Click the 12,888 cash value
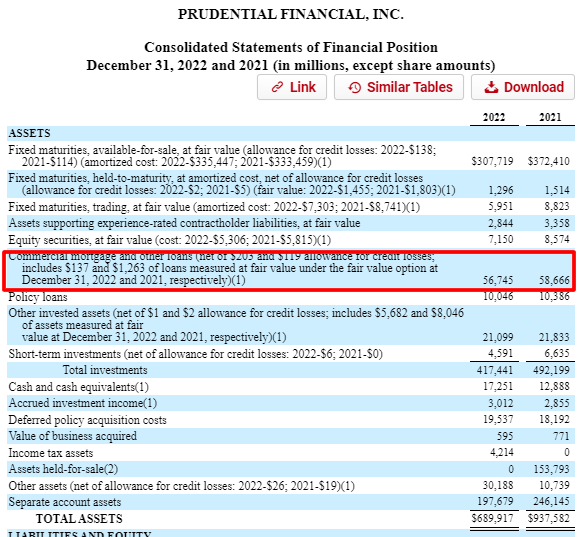 [x=554, y=386]
